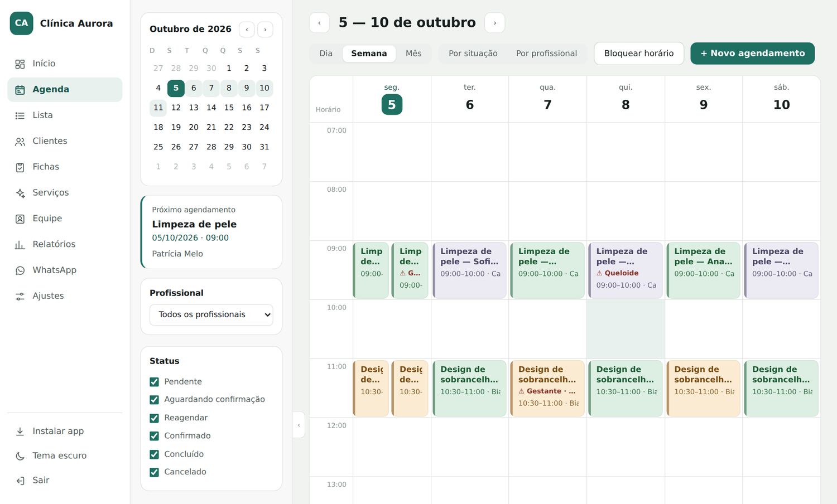Toggle the Reagendar status checkbox

tap(155, 418)
